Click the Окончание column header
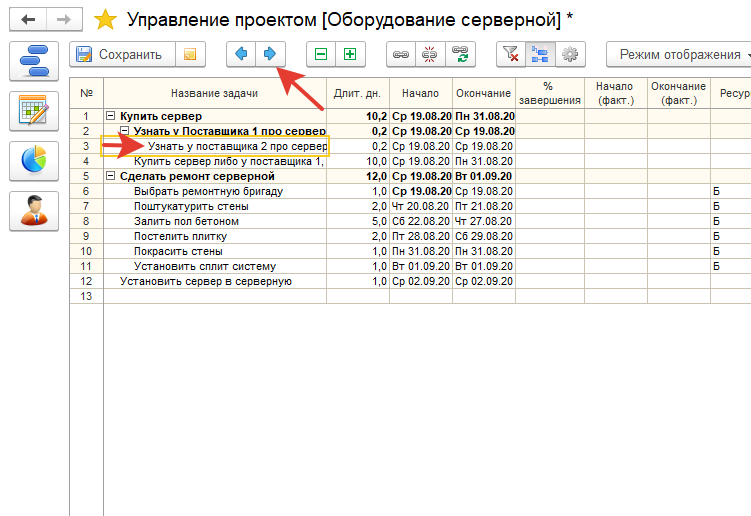This screenshot has height=516, width=751. pyautogui.click(x=484, y=93)
